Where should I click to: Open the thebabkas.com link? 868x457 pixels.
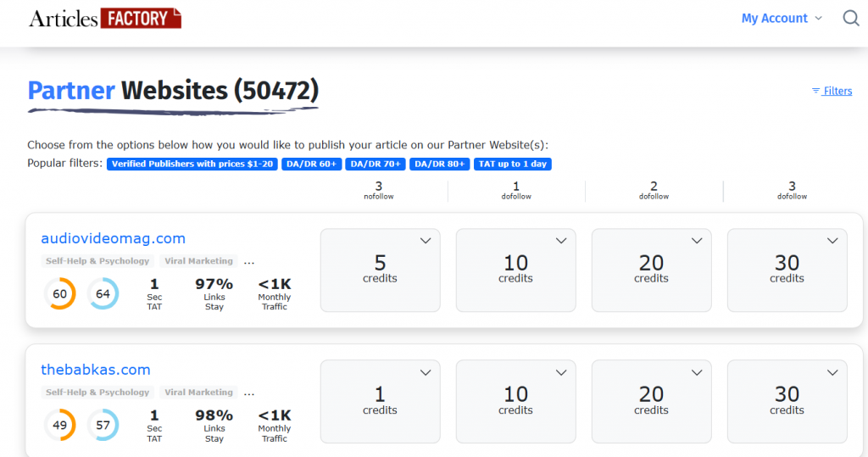point(96,370)
